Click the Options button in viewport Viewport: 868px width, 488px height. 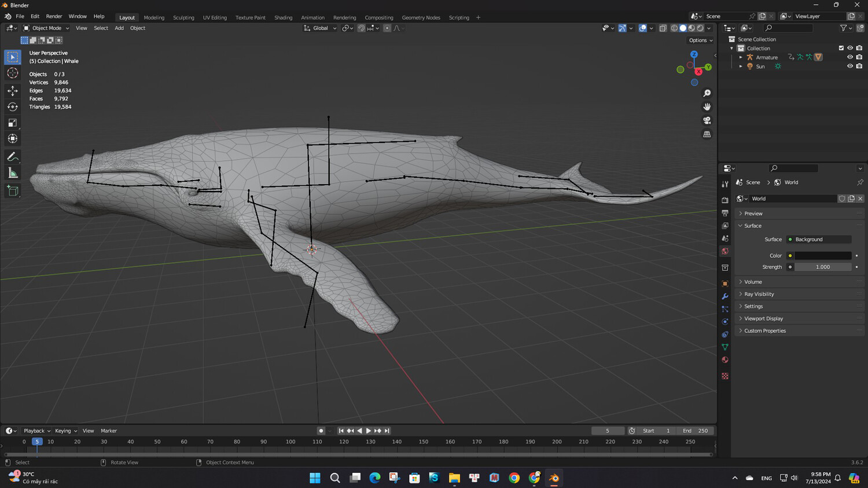[x=700, y=41]
